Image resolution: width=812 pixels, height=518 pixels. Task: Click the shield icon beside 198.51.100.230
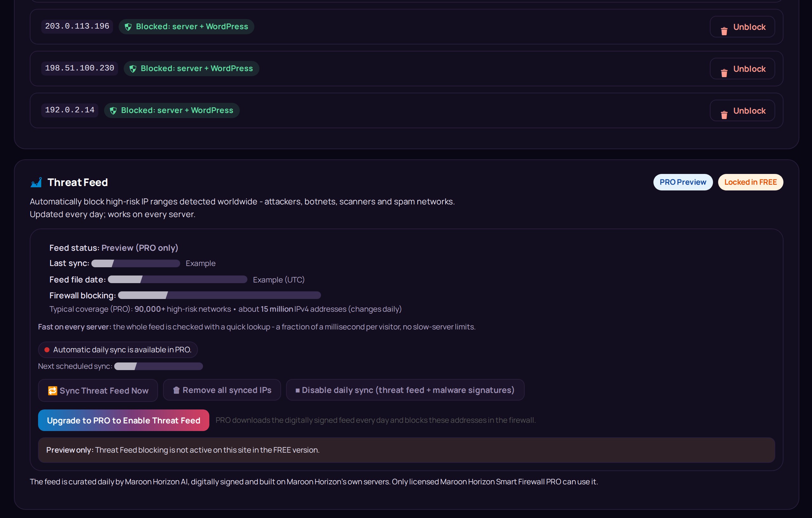tap(133, 69)
